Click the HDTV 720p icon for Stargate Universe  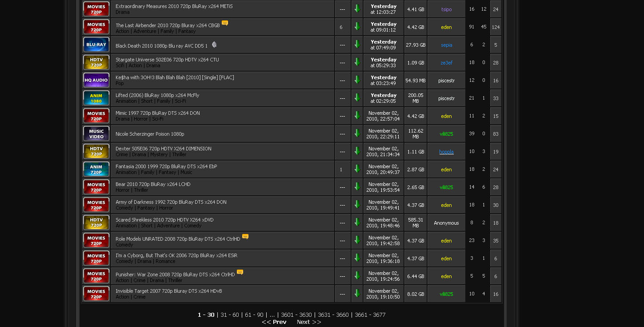(x=96, y=62)
